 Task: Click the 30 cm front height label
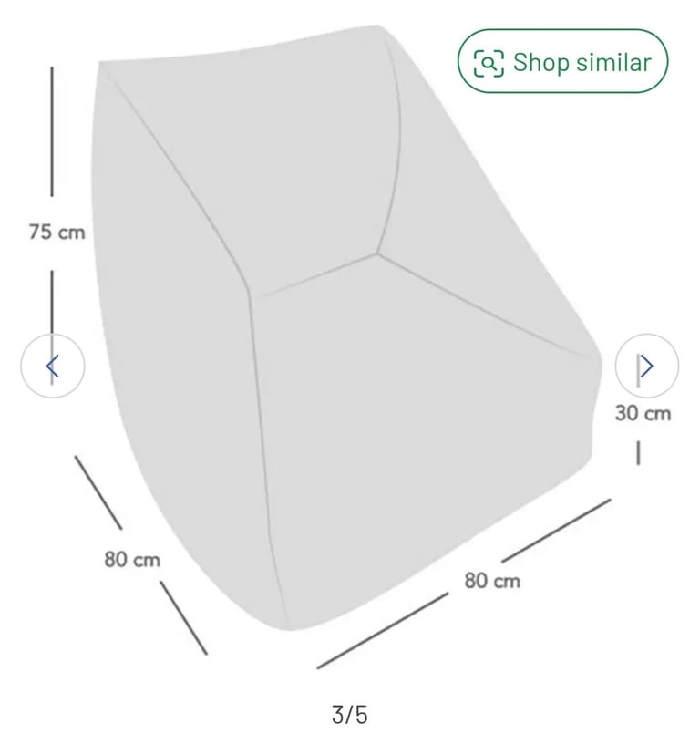643,413
